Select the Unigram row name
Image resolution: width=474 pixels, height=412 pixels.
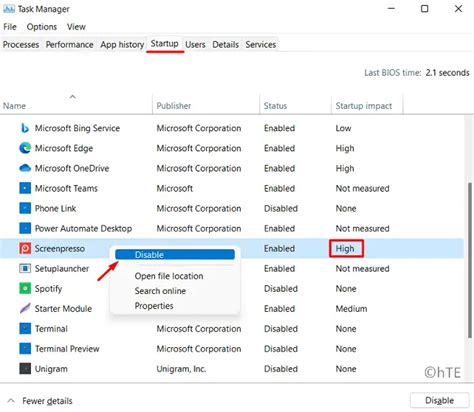(51, 369)
